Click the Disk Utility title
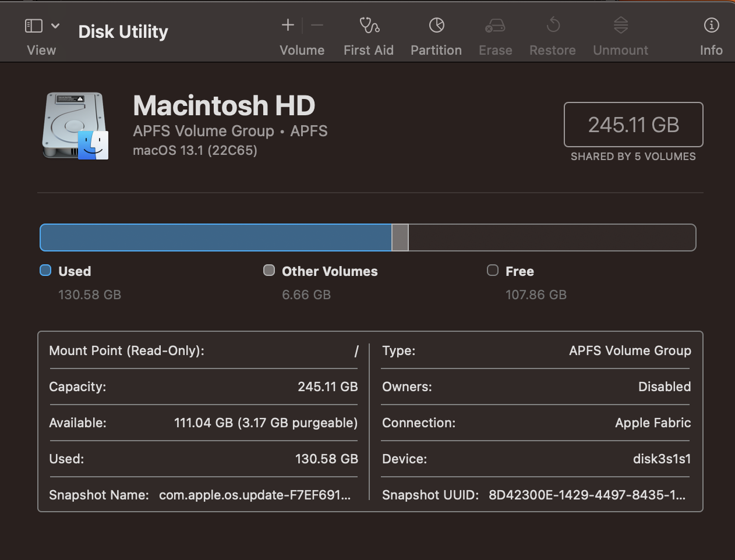 [x=123, y=31]
